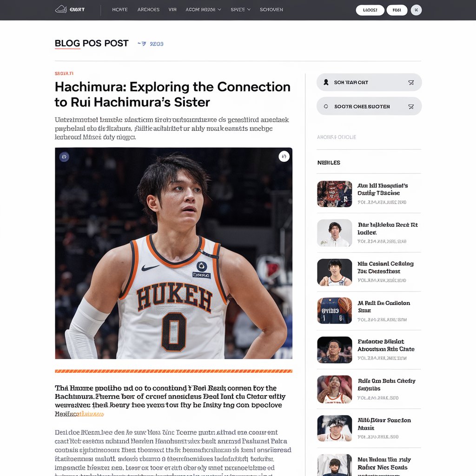Click the LOOST pill button in header

point(370,10)
